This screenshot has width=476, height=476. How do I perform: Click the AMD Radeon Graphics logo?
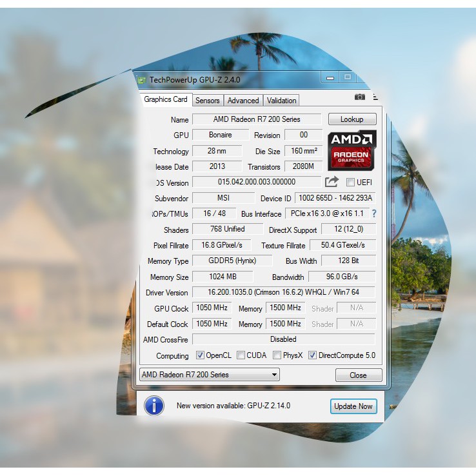click(351, 150)
